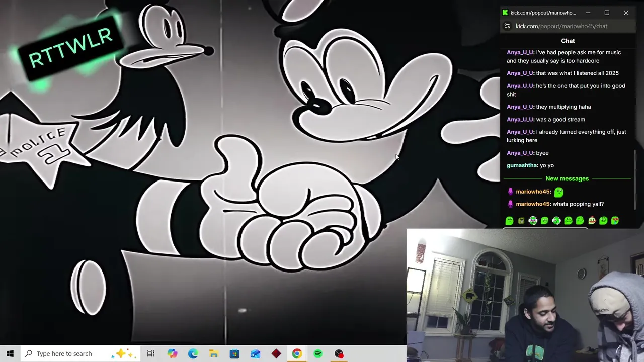Screen dimensions: 644x362
Task: Open Anya_U_U from 'was a good stream' message
Action: point(520,119)
